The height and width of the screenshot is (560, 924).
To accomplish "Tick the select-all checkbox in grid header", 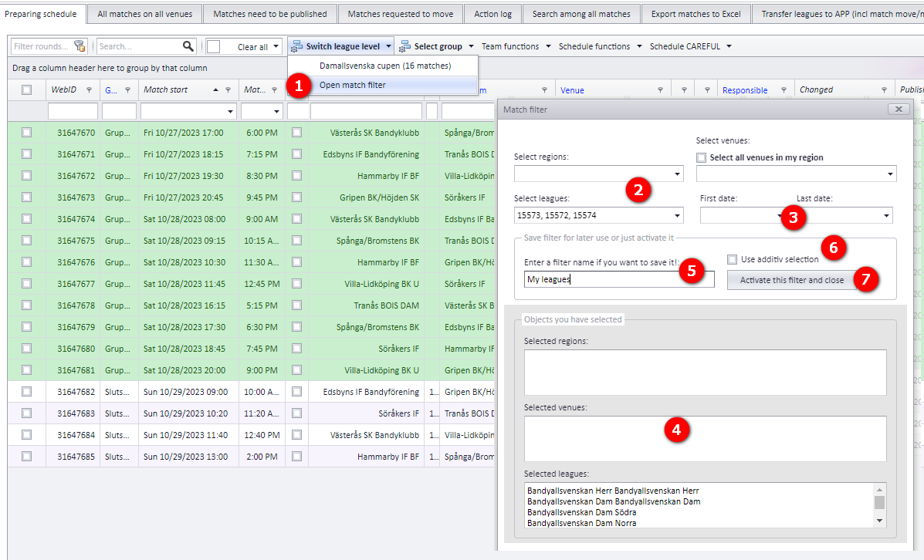I will pos(26,89).
